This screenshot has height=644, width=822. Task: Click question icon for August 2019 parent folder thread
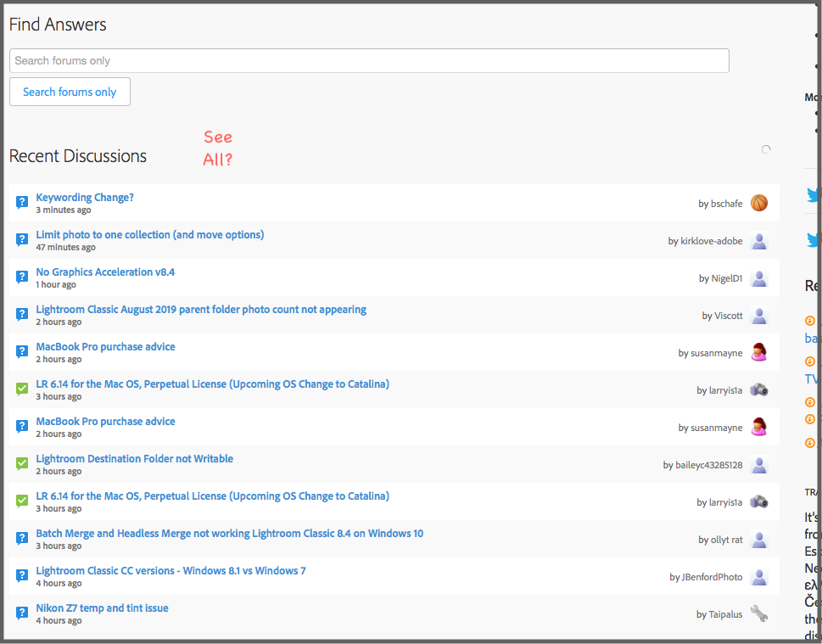pos(21,315)
